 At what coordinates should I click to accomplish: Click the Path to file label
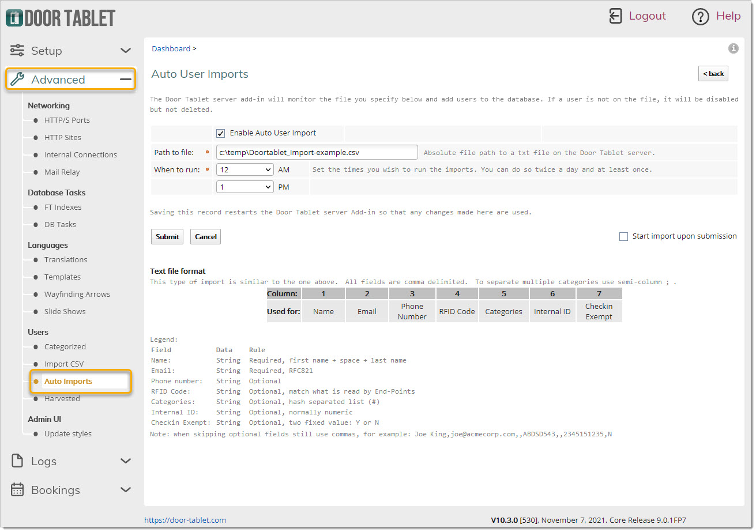(174, 153)
